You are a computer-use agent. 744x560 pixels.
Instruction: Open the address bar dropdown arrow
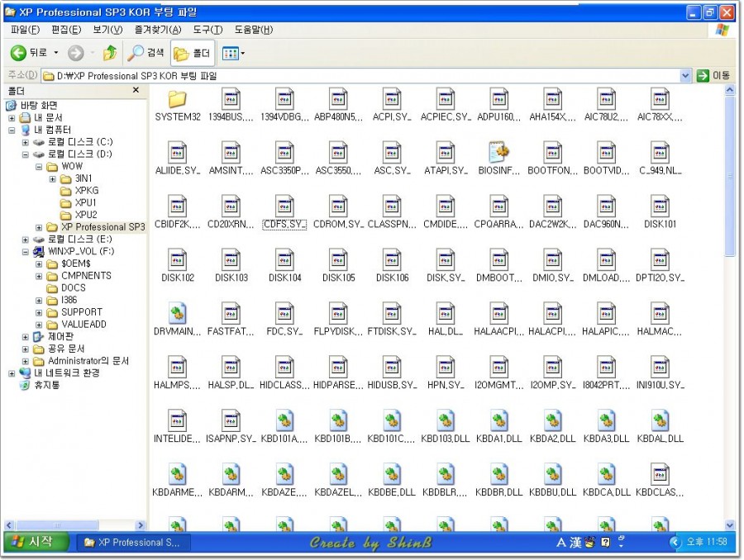[x=685, y=75]
